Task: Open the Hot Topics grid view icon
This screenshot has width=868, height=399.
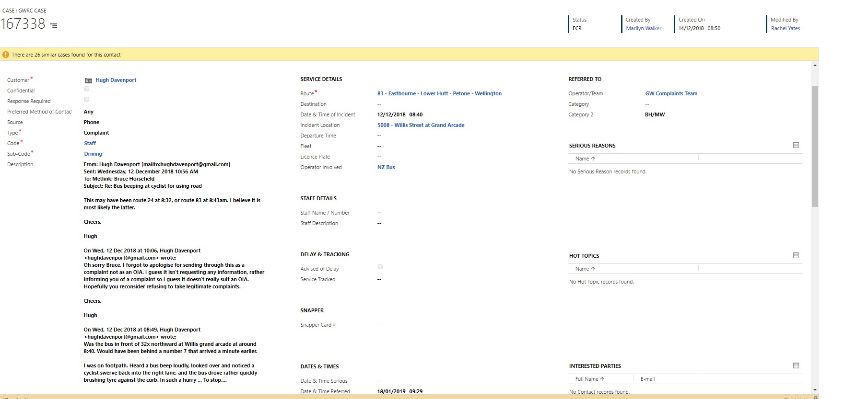Action: pyautogui.click(x=796, y=255)
